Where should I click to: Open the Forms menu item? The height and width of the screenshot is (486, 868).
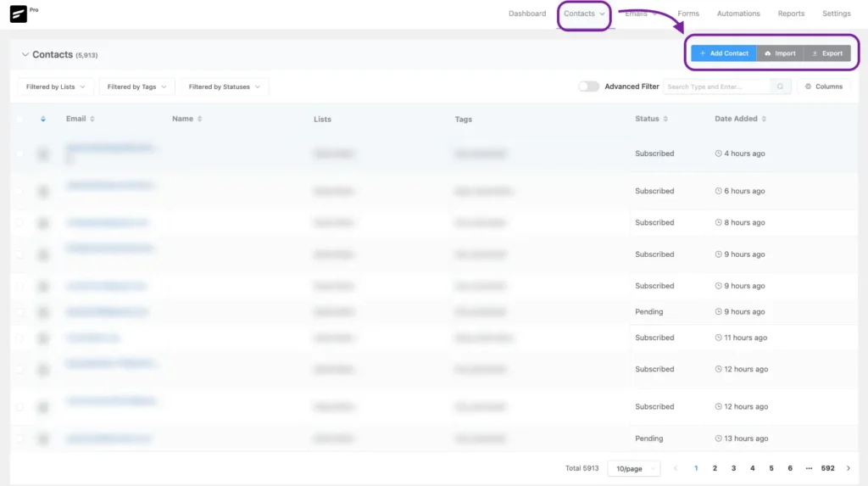(688, 14)
